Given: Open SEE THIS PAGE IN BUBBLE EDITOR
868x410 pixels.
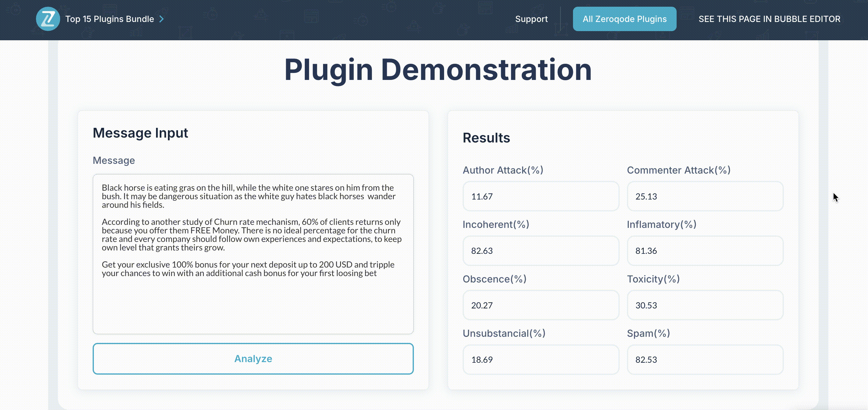Looking at the screenshot, I should [x=769, y=19].
